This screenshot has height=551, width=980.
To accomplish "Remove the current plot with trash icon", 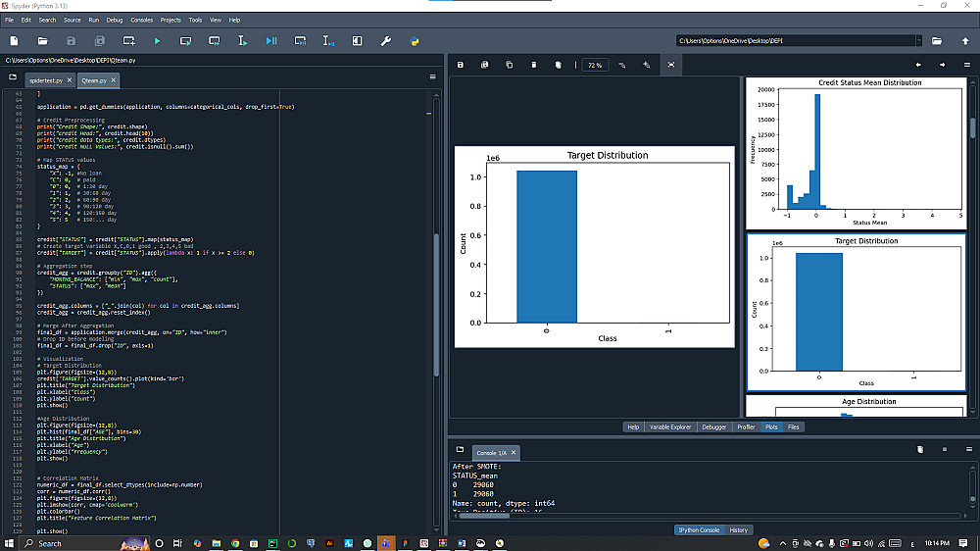I will pos(534,65).
